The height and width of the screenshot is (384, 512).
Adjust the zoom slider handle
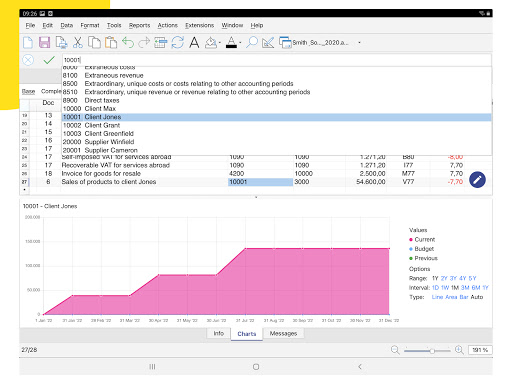pyautogui.click(x=432, y=351)
